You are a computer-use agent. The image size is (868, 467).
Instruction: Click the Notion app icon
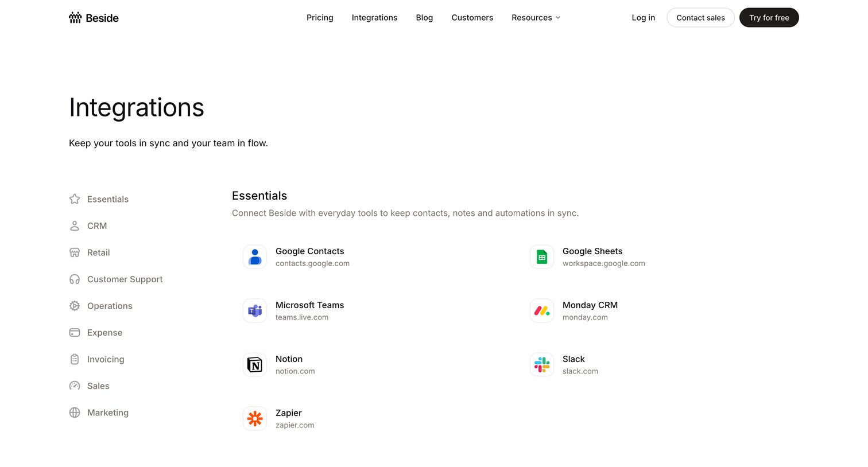(255, 365)
